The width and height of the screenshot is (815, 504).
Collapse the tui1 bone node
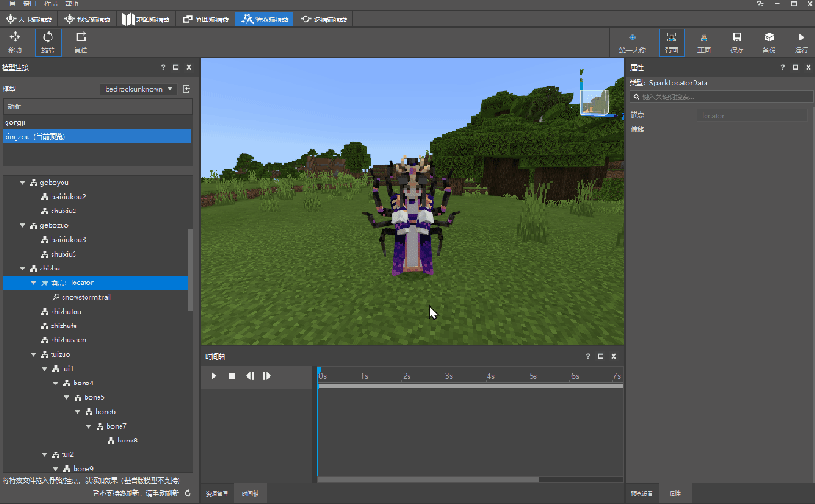[45, 369]
